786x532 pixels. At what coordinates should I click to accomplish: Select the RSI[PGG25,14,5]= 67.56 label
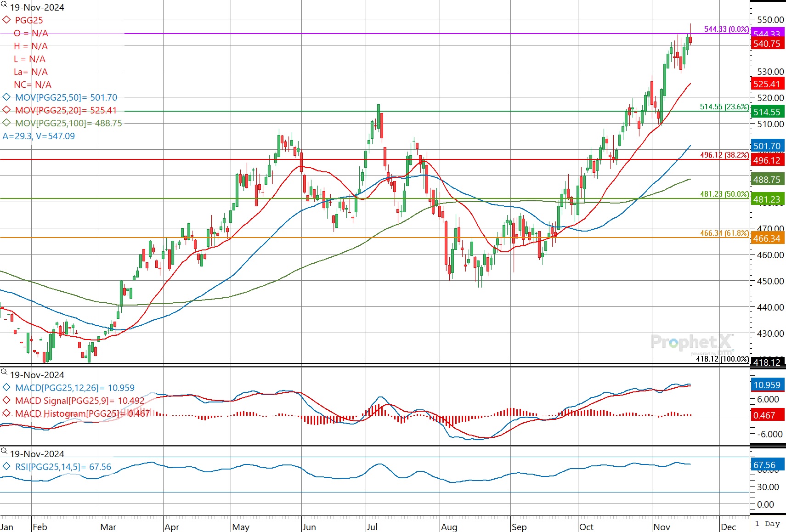point(63,467)
